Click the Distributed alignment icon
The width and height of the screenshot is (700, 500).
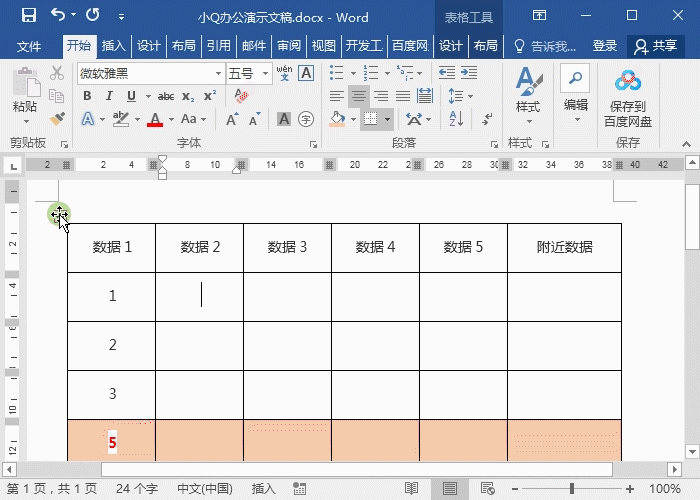tap(425, 96)
